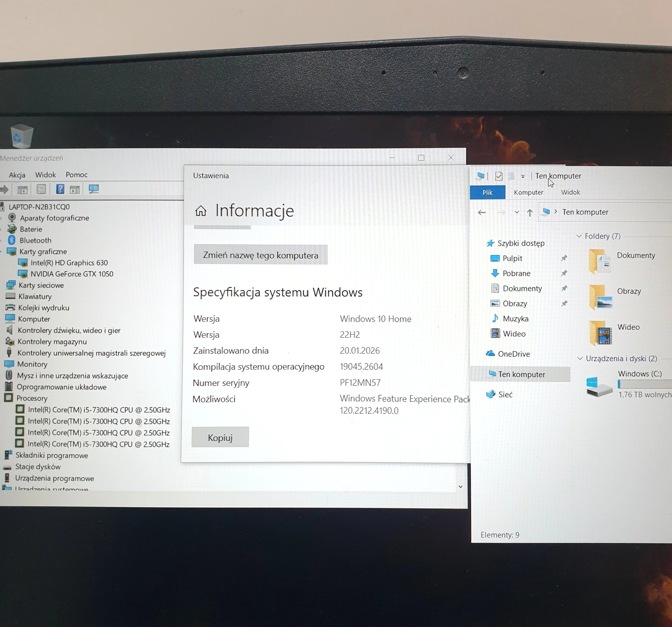Click the New folder quick access icon
Viewport: 672px width, 627px height.
coord(511,176)
